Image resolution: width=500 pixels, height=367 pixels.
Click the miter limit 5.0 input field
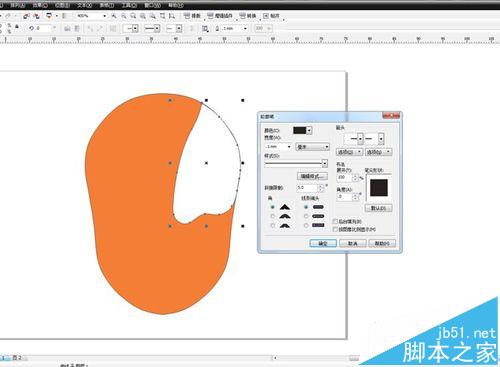[x=307, y=188]
